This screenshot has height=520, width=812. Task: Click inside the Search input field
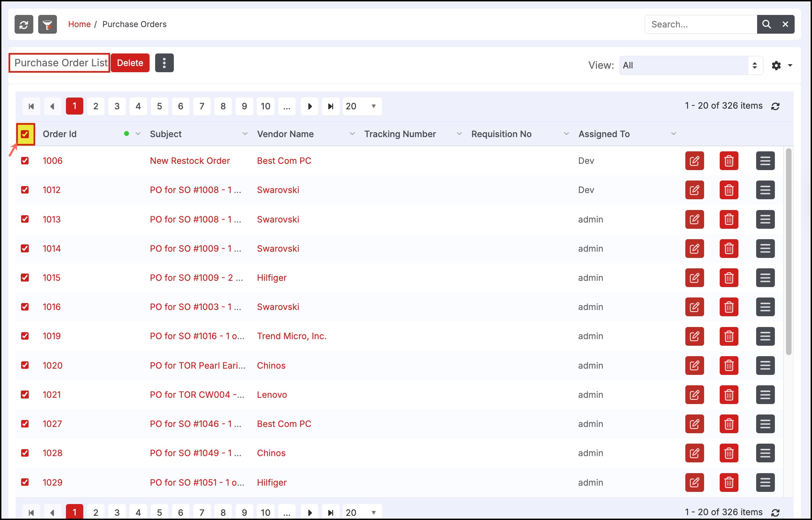(700, 24)
